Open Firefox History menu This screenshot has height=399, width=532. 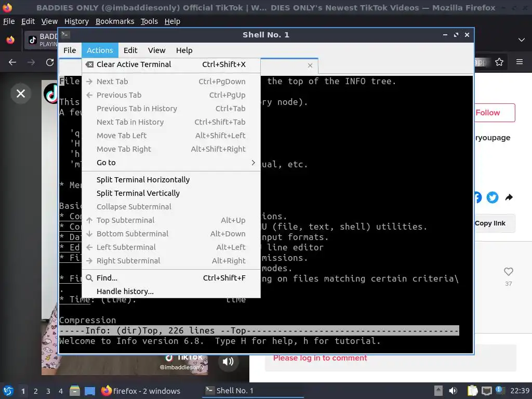pos(76,21)
